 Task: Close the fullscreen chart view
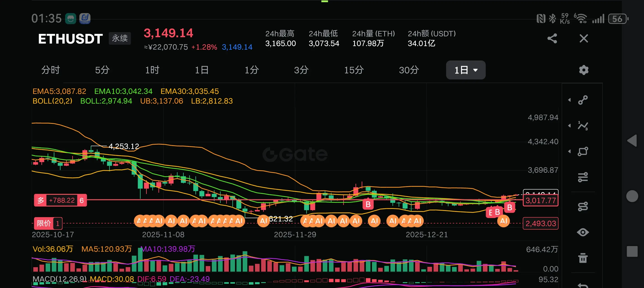pyautogui.click(x=583, y=38)
